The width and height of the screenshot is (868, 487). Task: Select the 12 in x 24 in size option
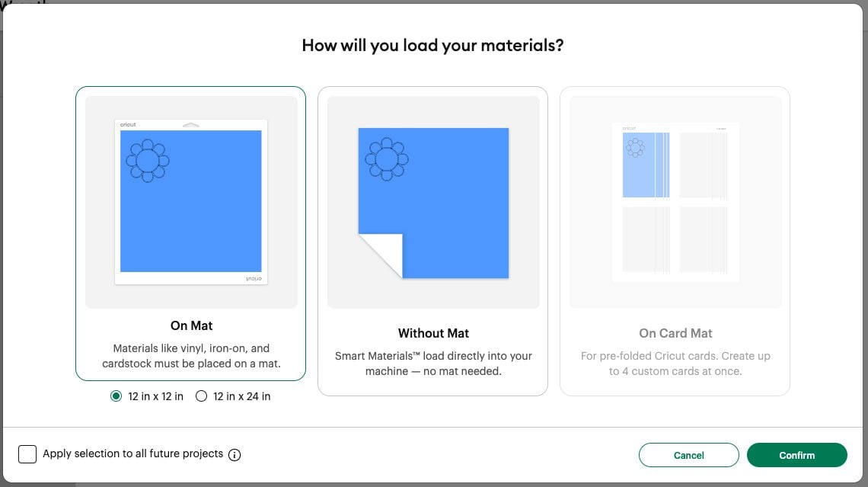201,396
